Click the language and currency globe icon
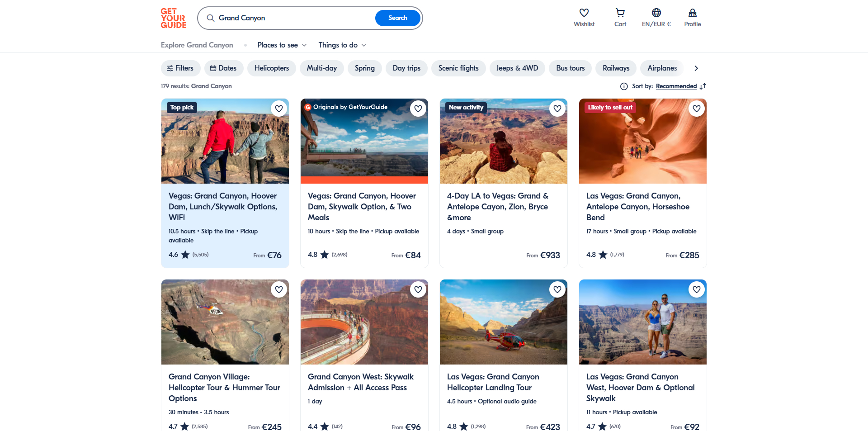Screen dimensions: 868x431 pos(656,13)
